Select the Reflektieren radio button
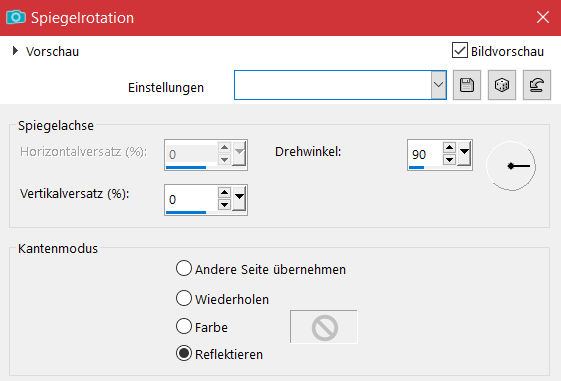The width and height of the screenshot is (561, 381). (x=184, y=353)
